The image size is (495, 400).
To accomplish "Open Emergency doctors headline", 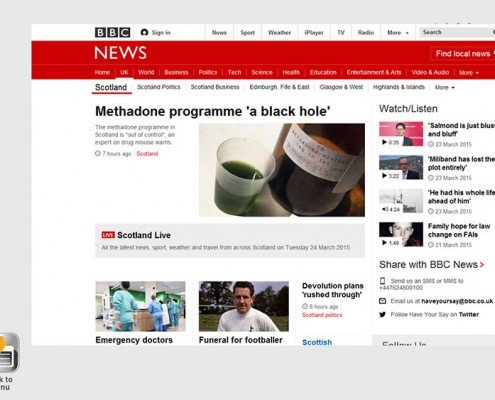I will [134, 340].
